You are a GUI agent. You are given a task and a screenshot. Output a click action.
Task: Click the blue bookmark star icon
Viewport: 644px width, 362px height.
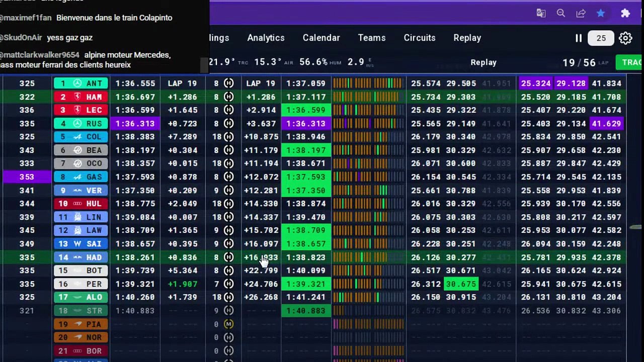[x=601, y=14]
